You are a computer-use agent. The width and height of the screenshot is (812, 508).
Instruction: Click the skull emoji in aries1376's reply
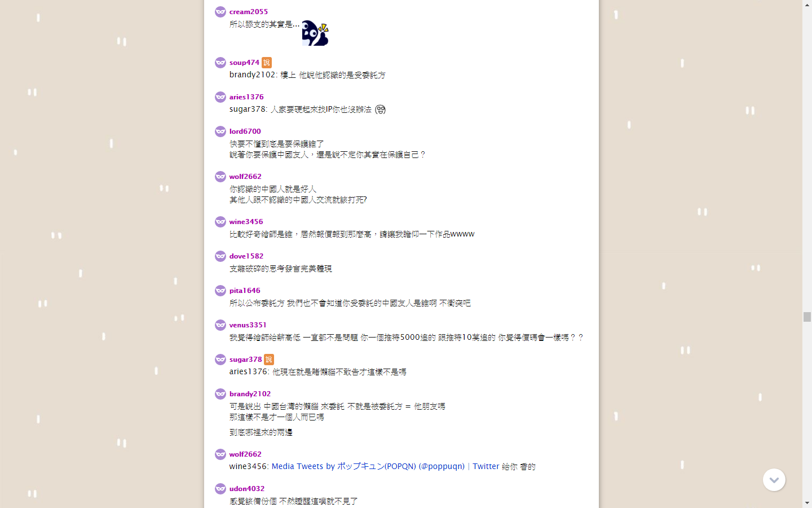381,110
